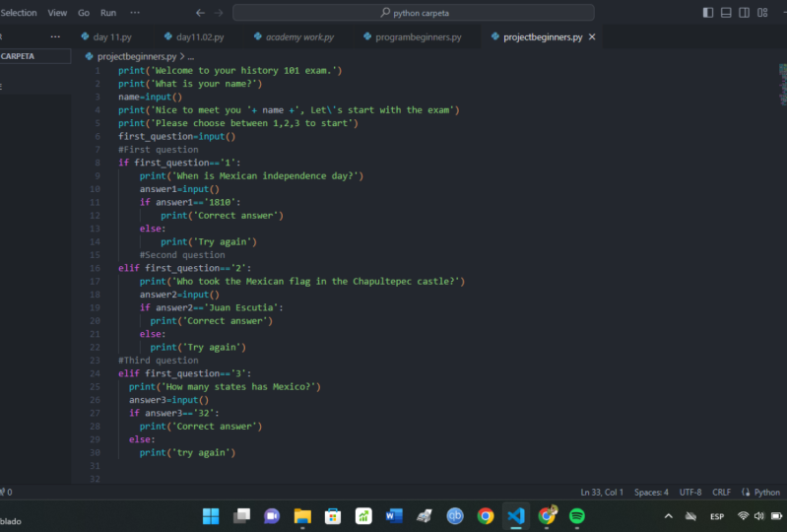Show hidden system tray icons
787x532 pixels.
[669, 516]
